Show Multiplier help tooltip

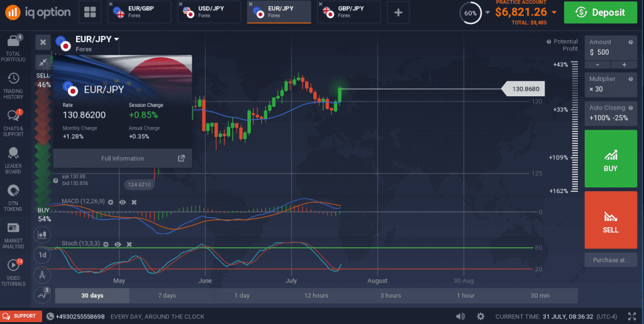[x=630, y=79]
